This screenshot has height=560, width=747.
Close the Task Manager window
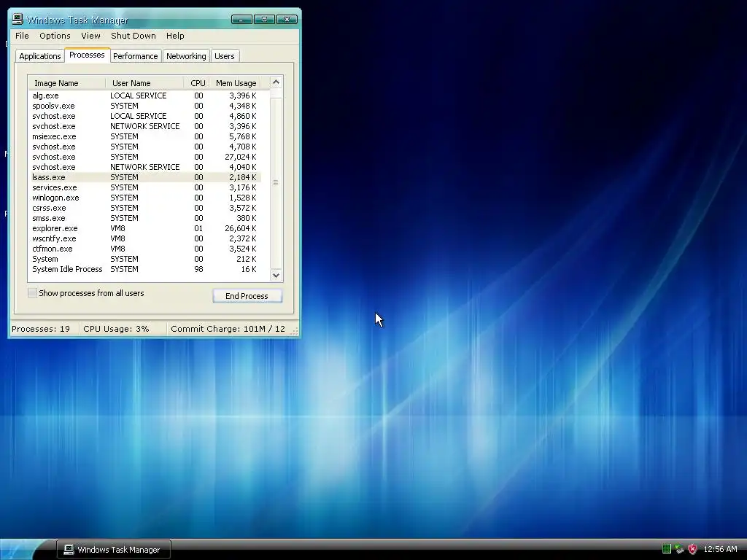(x=287, y=20)
